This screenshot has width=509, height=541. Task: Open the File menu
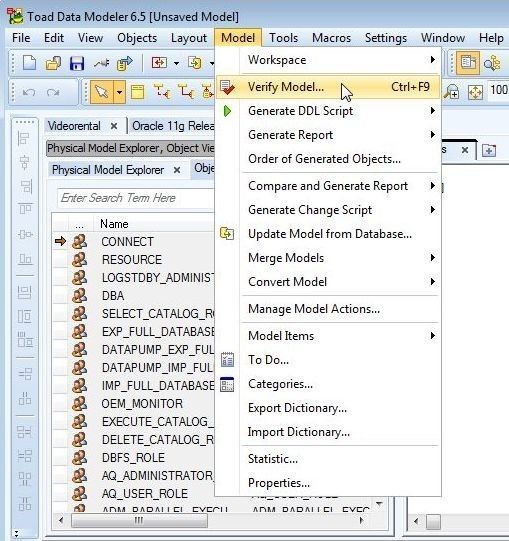click(21, 38)
